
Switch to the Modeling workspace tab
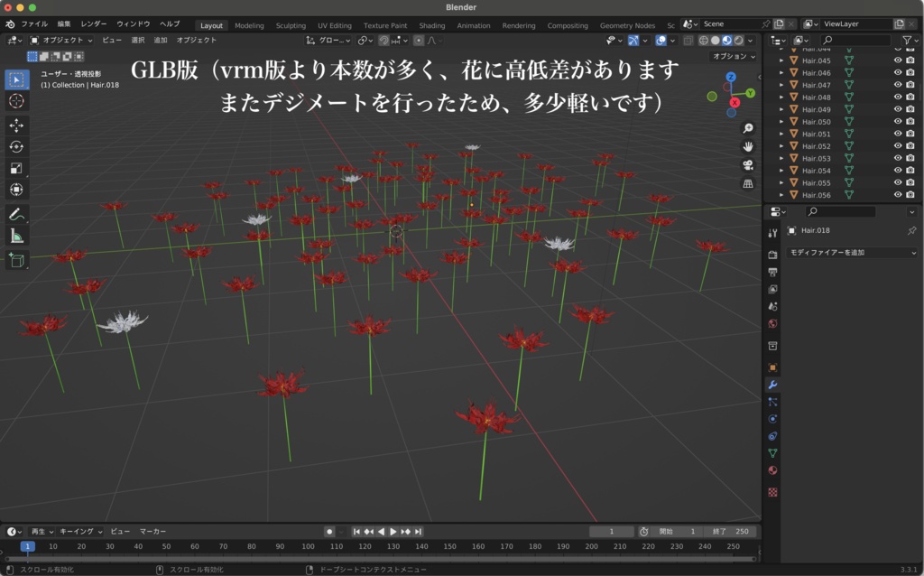point(249,25)
